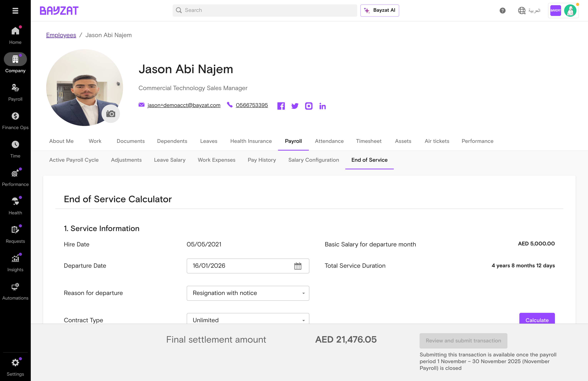Open Company section in sidebar
Viewport: 588px width, 381px height.
coord(15,63)
